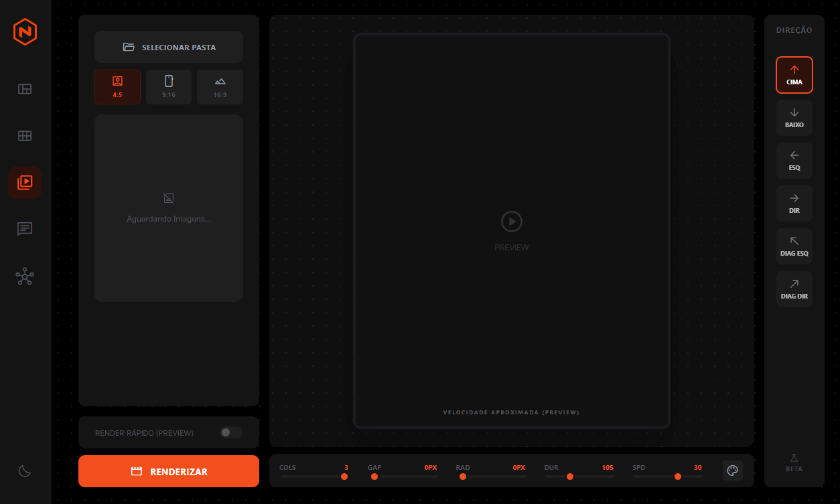
Task: Open the layout panels view in sidebar
Action: coord(25,89)
